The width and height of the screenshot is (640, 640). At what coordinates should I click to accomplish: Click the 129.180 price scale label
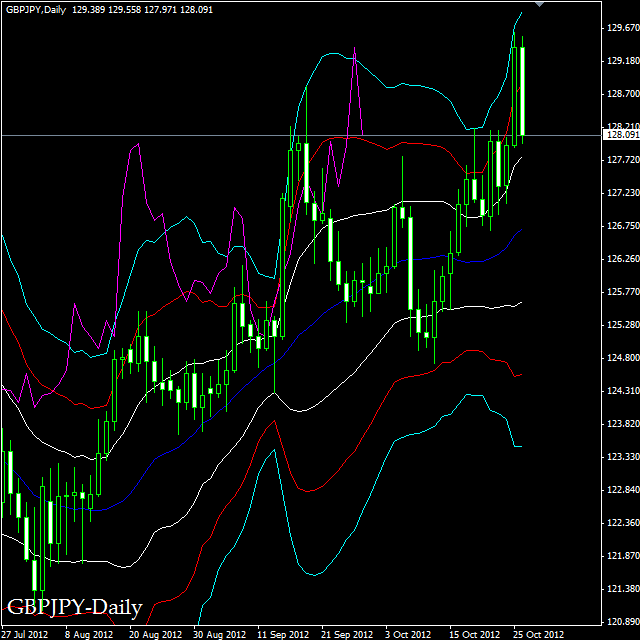[x=623, y=61]
